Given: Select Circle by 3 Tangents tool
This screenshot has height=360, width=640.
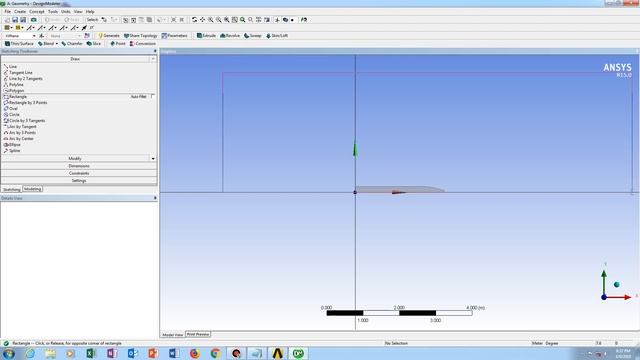Looking at the screenshot, I should point(24,121).
